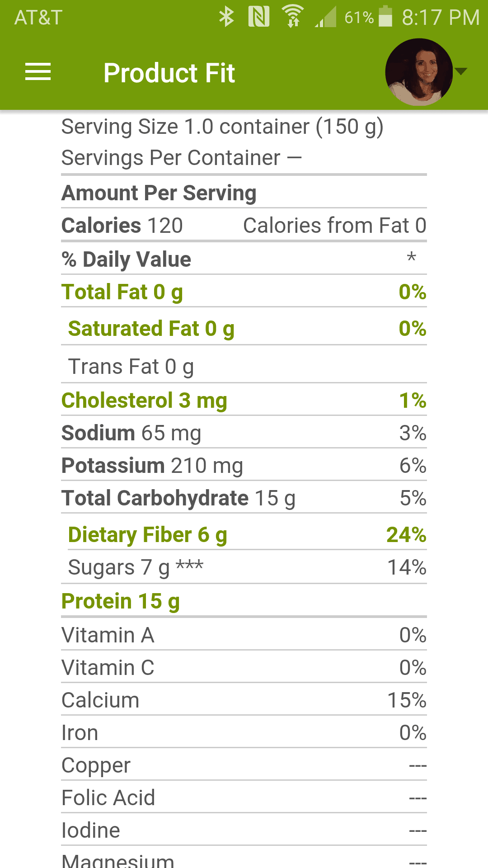Tap the Bluetooth status icon
Screen dimensions: 488x868
click(x=226, y=17)
